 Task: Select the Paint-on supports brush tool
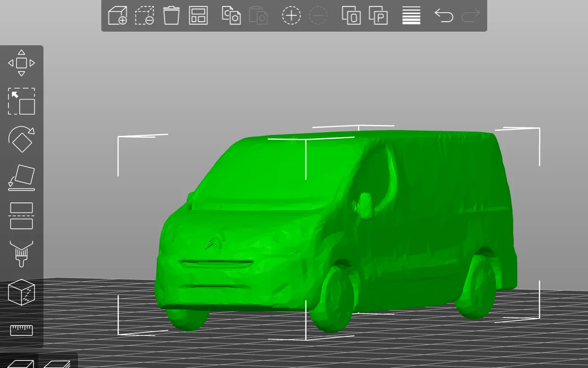(x=22, y=254)
